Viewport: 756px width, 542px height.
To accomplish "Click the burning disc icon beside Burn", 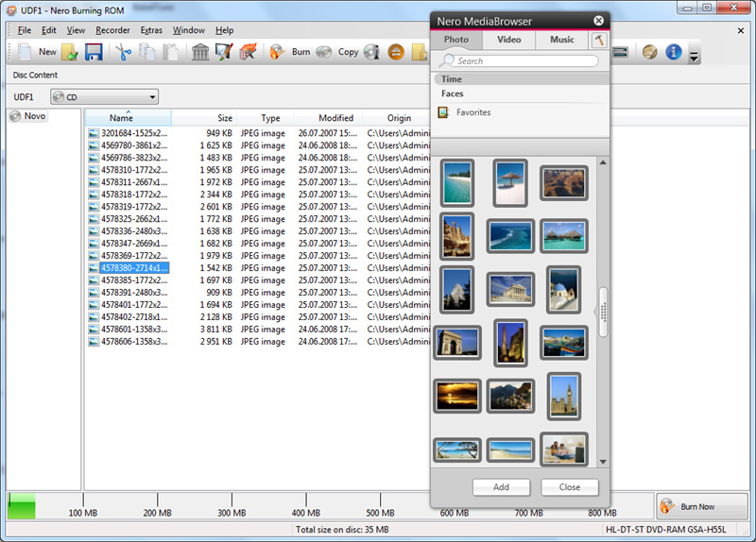I will coord(277,52).
